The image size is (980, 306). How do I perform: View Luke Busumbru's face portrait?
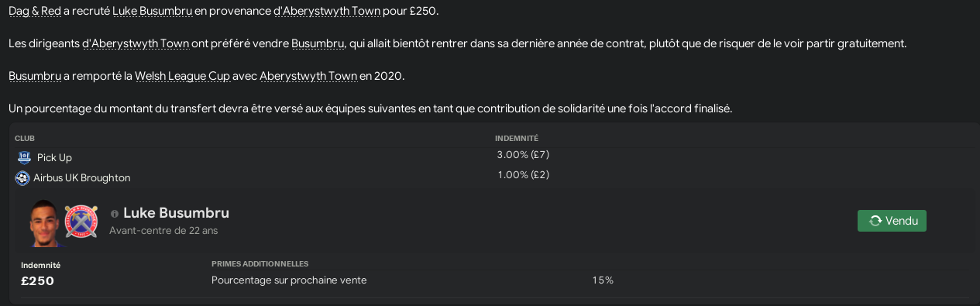45,222
